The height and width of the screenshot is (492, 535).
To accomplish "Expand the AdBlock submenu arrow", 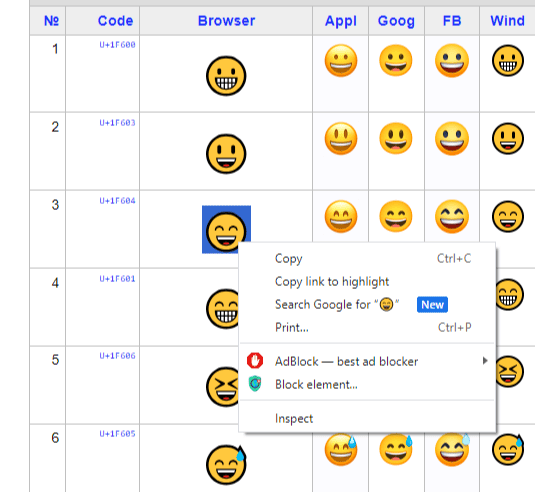I will pos(485,361).
